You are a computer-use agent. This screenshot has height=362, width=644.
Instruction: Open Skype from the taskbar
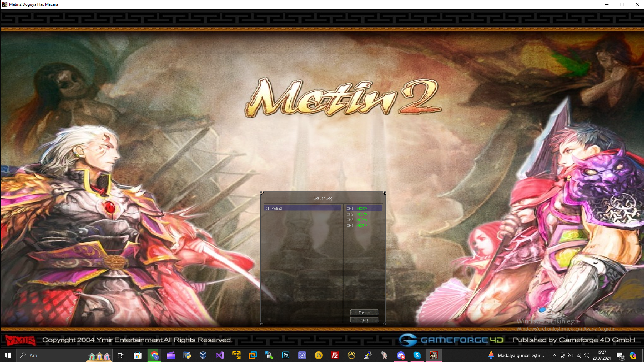coord(417,355)
